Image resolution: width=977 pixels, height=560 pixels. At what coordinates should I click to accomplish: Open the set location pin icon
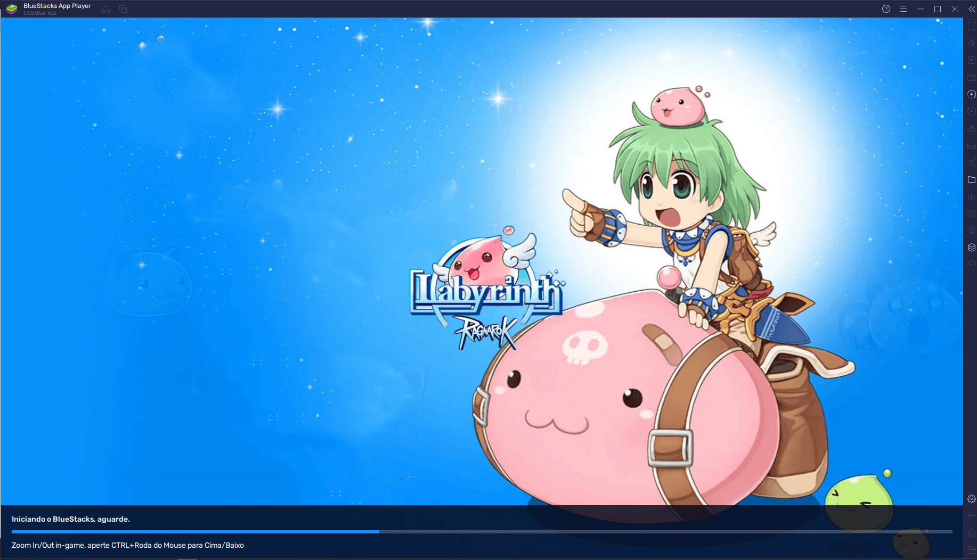click(x=972, y=230)
